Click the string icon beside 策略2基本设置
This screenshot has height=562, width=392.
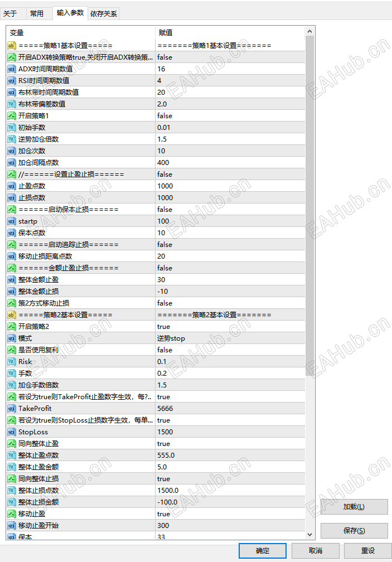[x=12, y=315]
